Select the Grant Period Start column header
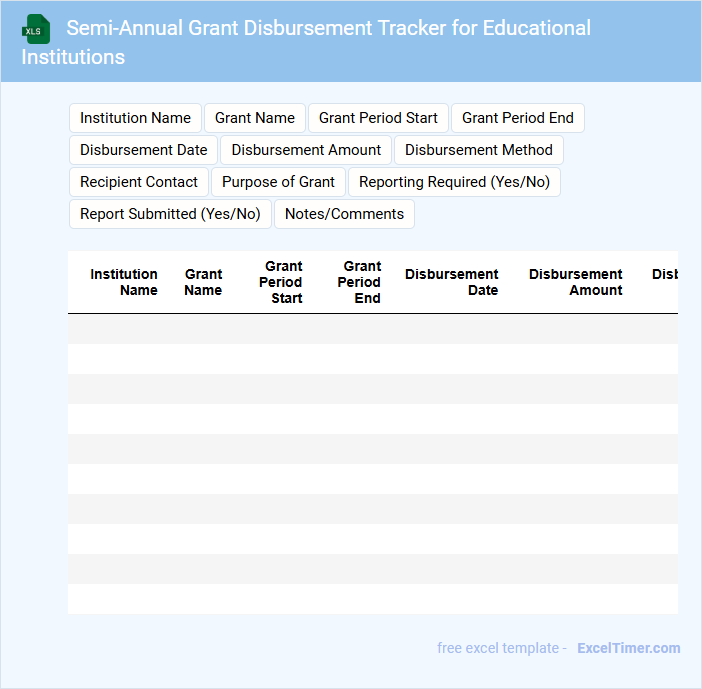This screenshot has width=702, height=689. tap(281, 282)
